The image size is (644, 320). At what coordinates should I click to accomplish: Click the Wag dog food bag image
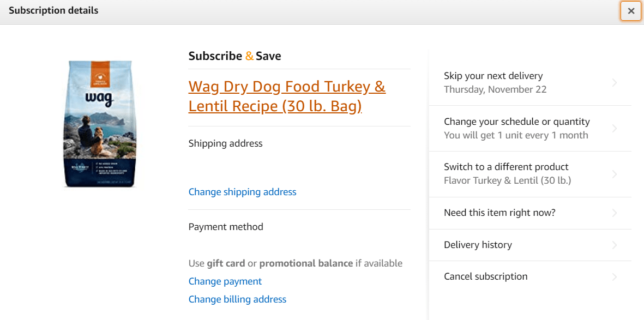[x=101, y=124]
